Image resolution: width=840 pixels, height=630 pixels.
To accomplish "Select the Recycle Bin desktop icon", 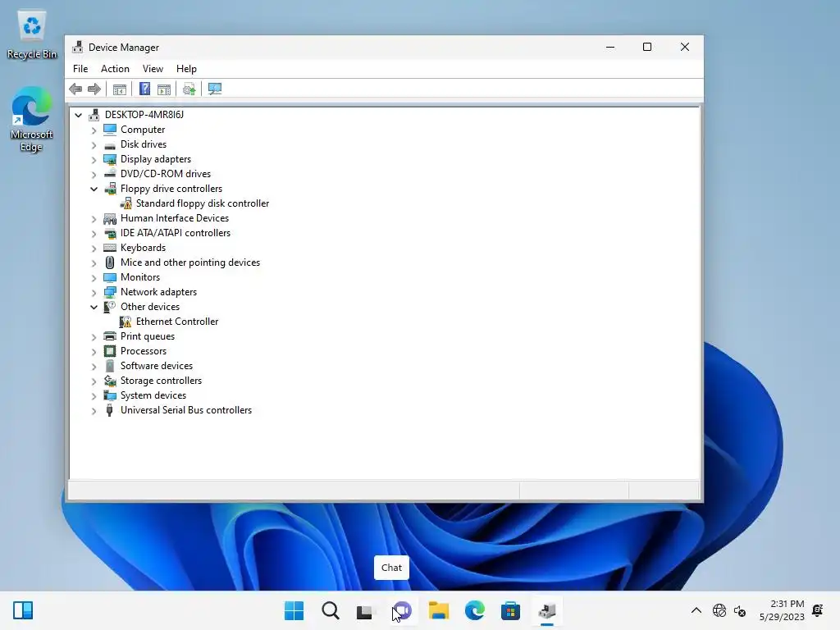I will pos(32,34).
